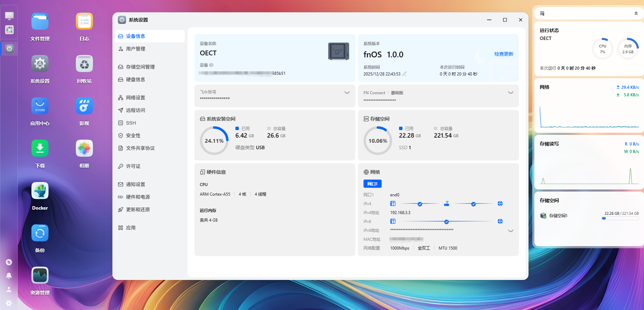Open the 下载 download app

pos(40,149)
